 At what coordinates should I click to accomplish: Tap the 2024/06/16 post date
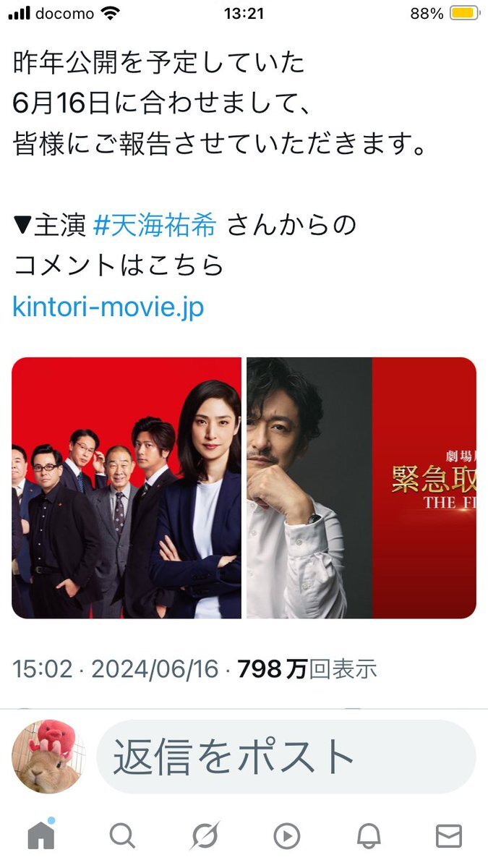coord(155,669)
